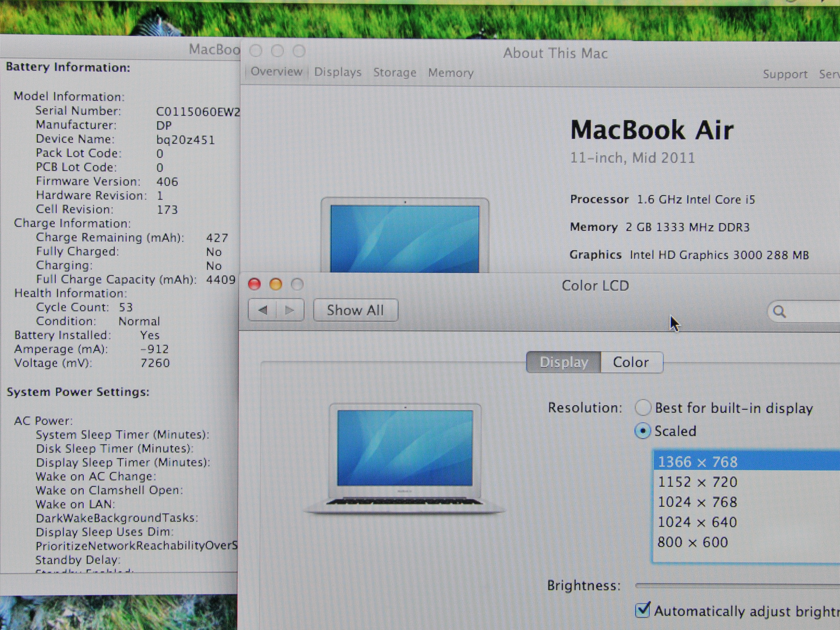Click the Brightness slider track
Screen dimensions: 840x630
[737, 586]
